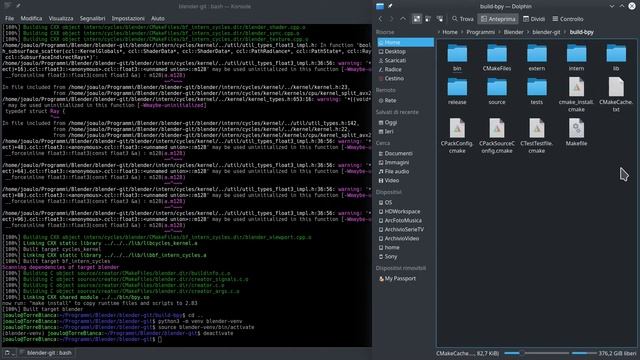Select the Makefile file
The image size is (640, 360).
[x=576, y=132]
